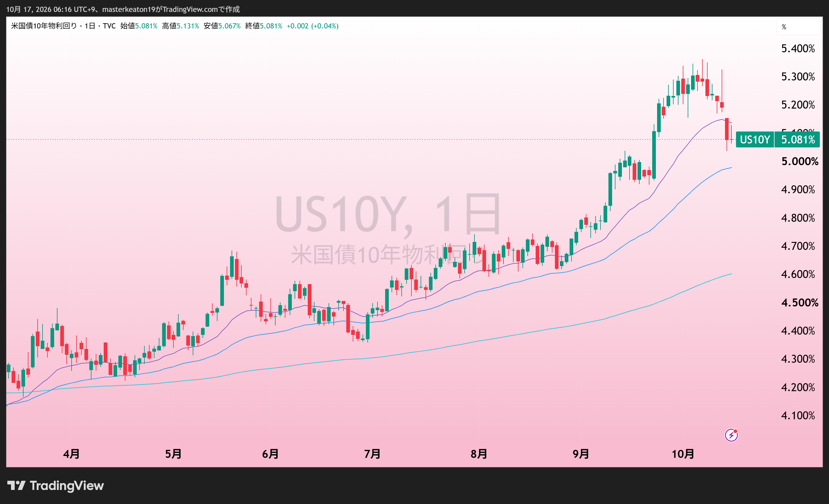Click the 始値5.081% open value
This screenshot has height=504, width=829.
coord(139,26)
